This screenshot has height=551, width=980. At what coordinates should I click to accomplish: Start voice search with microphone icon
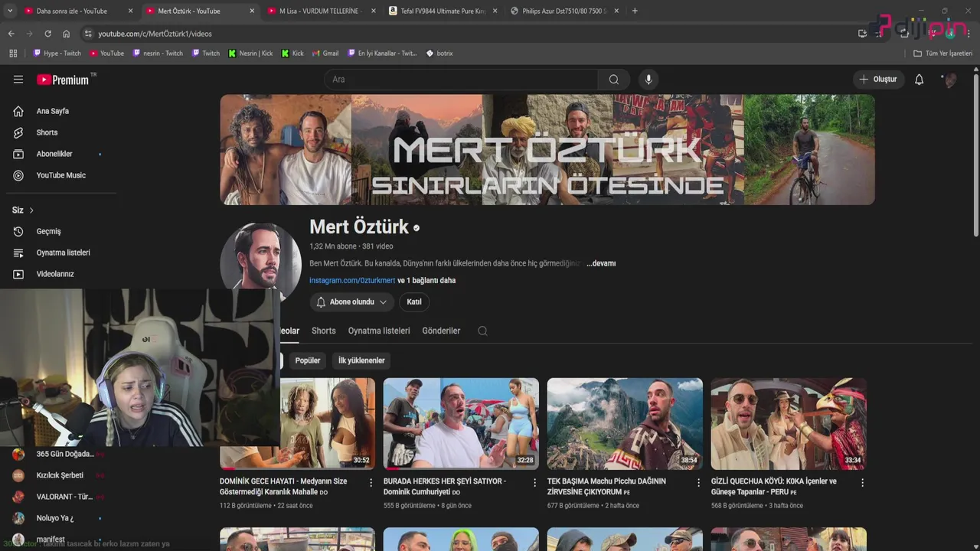[648, 80]
